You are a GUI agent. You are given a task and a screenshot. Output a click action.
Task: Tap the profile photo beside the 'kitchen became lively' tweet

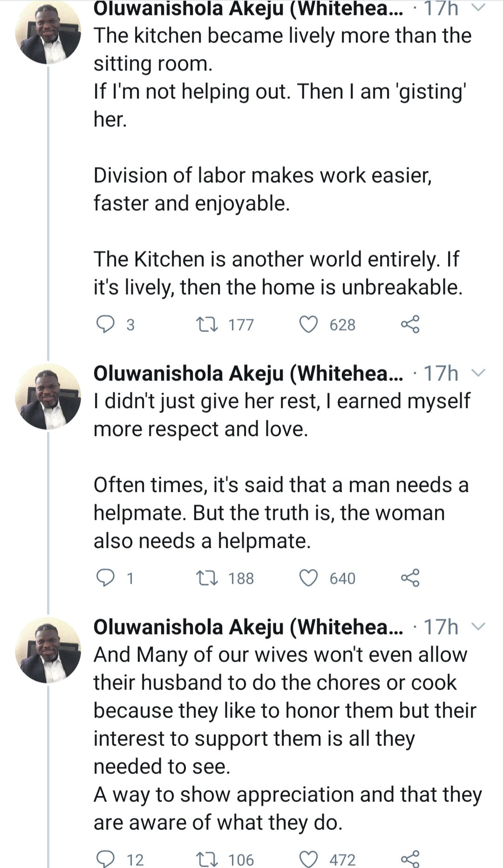point(48,32)
